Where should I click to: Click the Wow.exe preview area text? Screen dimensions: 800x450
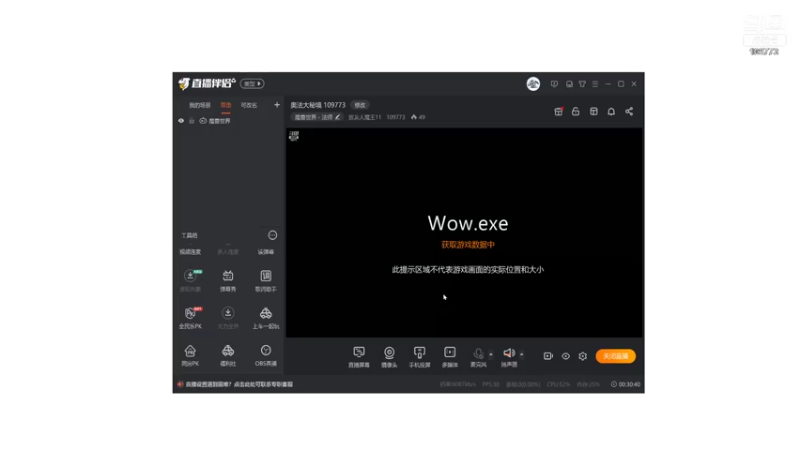click(x=468, y=223)
